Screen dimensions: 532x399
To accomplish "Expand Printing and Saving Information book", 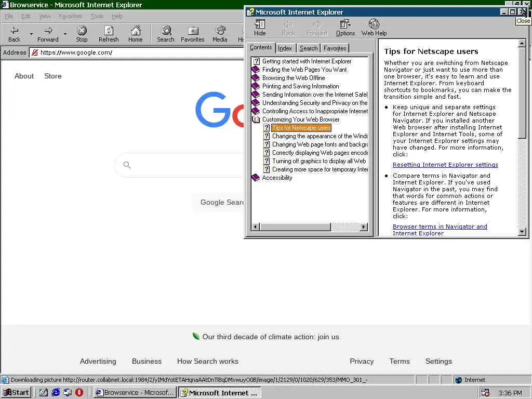I will [256, 86].
